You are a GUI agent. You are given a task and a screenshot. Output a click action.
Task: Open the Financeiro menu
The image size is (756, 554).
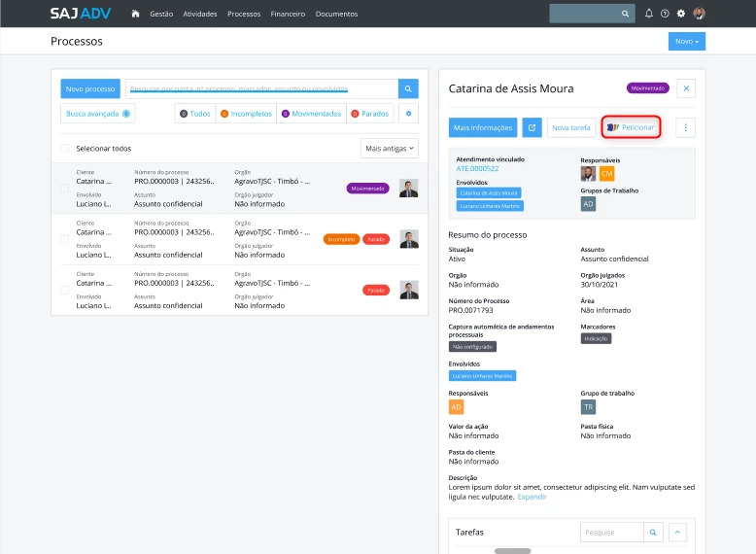click(288, 15)
